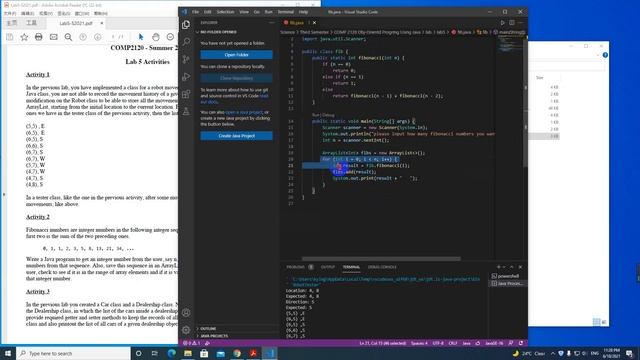Close the fib.java editor tab

pyautogui.click(x=314, y=23)
